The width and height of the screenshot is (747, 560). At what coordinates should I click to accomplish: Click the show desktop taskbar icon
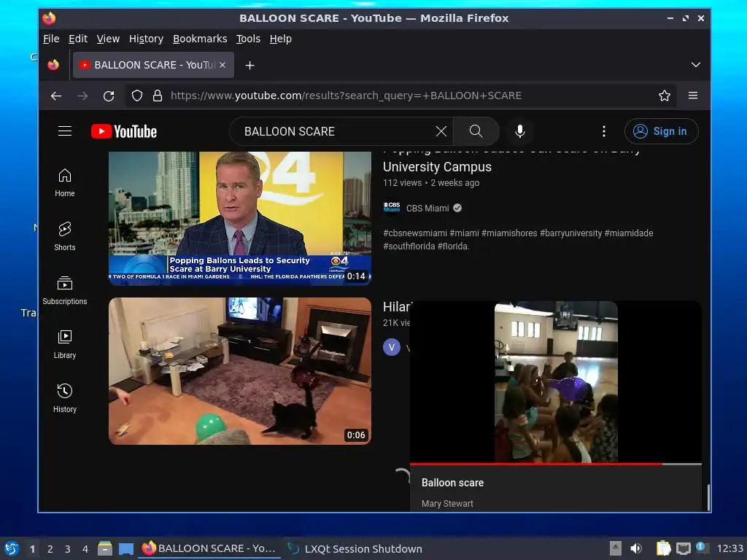[x=125, y=548]
